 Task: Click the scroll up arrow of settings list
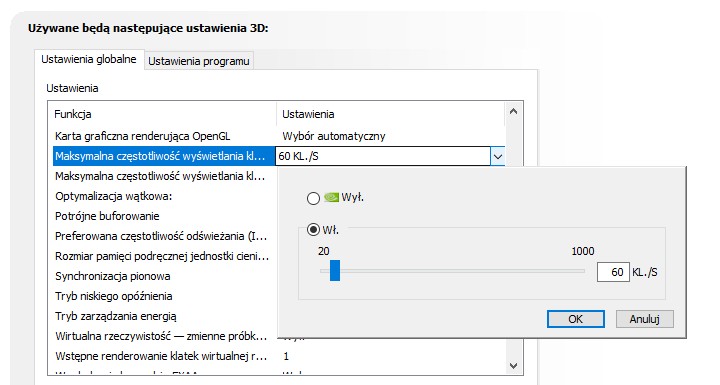click(513, 112)
